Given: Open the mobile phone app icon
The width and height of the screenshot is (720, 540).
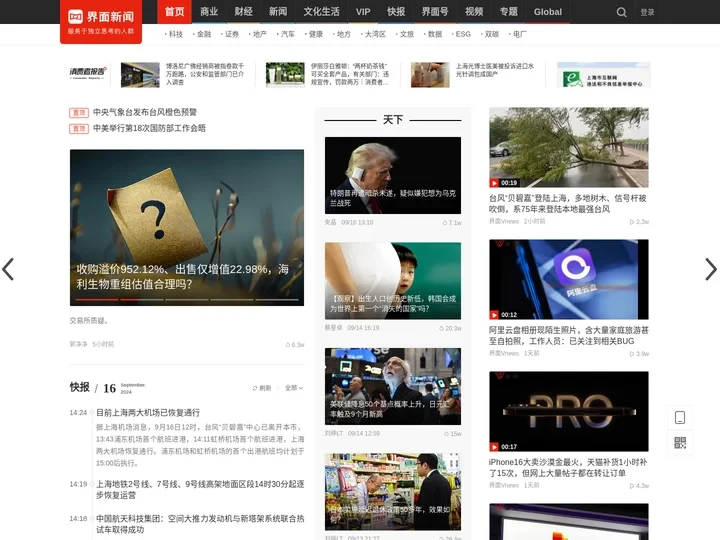Looking at the screenshot, I should (x=680, y=417).
